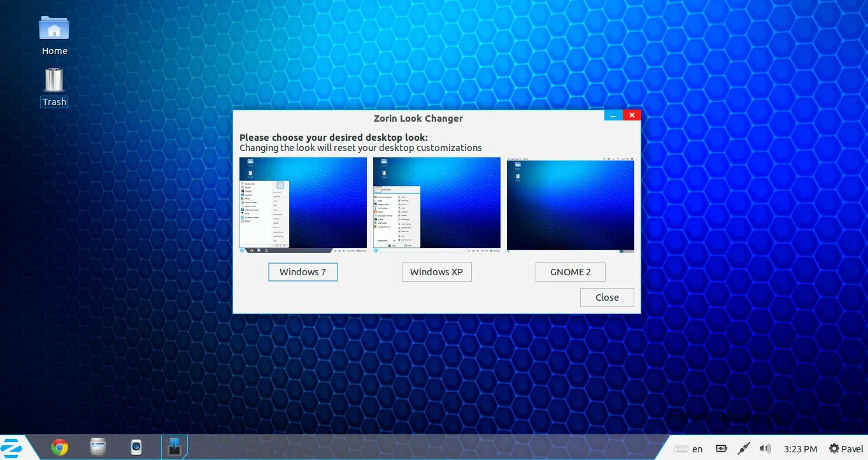Click the Windows 7 preview thumbnail
Viewport: 868px width, 460px height.
click(303, 205)
